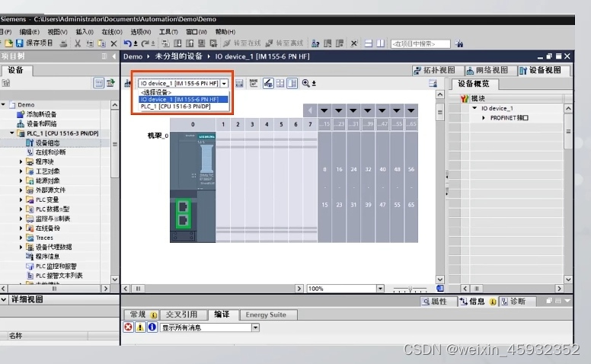Expand PROFINET接口 in device overview
The image size is (591, 364).
484,118
